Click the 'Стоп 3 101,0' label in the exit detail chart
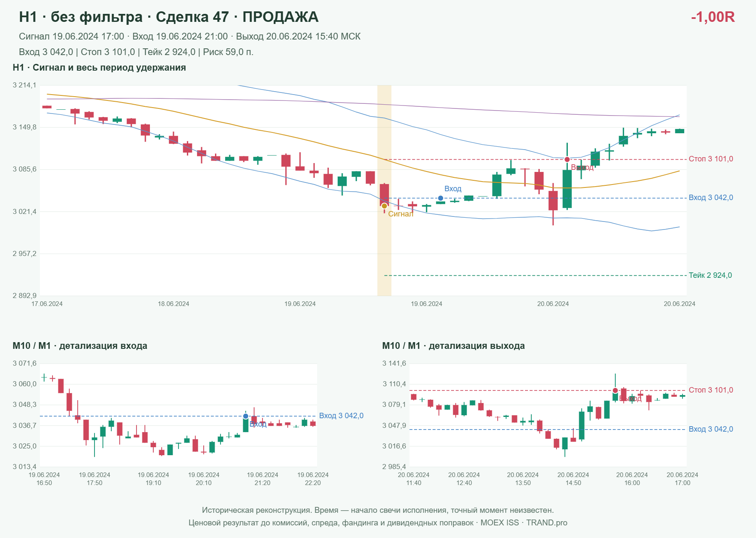The image size is (756, 538). (711, 390)
